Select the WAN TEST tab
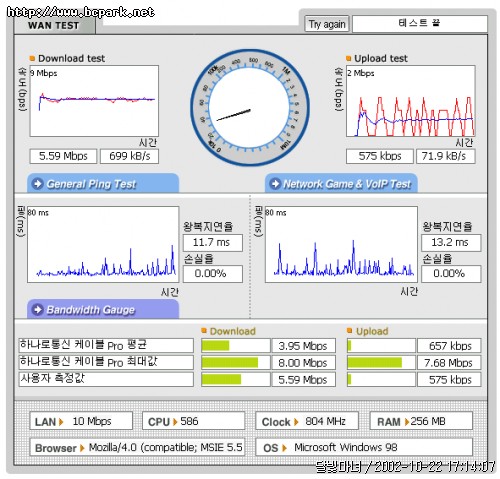The width and height of the screenshot is (500, 479). pyautogui.click(x=54, y=26)
